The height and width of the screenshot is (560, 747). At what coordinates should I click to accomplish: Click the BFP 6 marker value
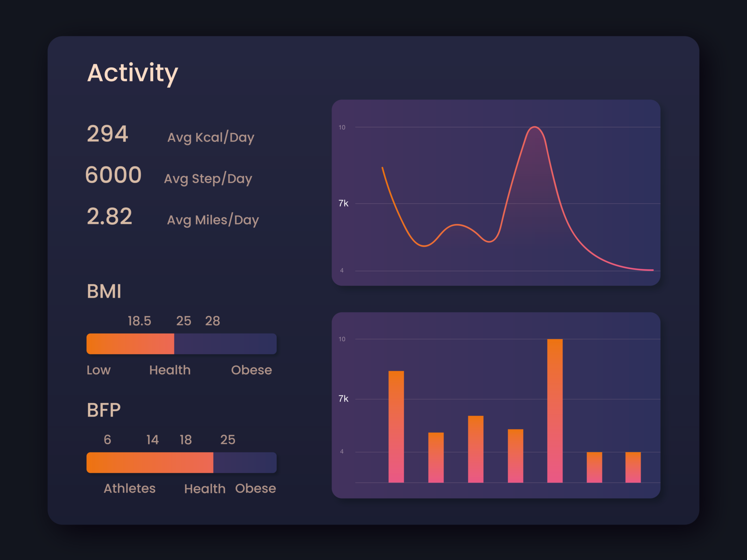(107, 440)
